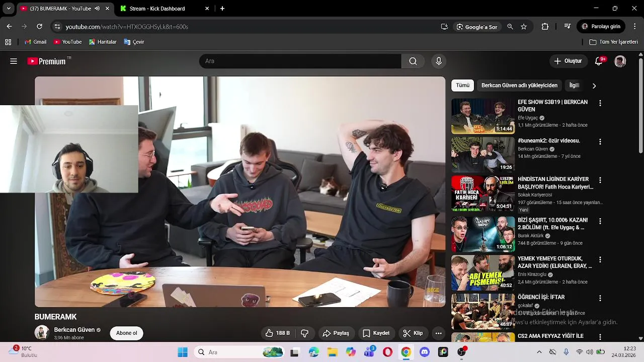
Task: Open Chrome extensions puzzle icon
Action: (545, 26)
